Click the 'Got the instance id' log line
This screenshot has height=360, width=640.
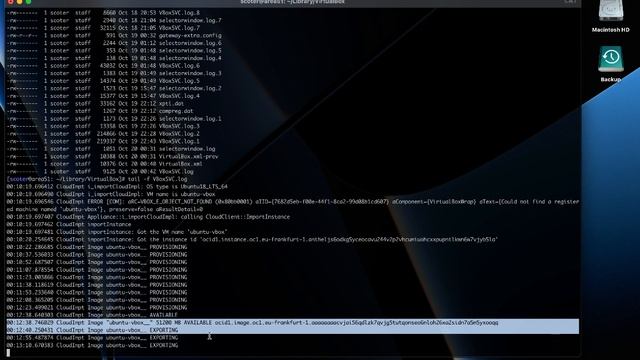pyautogui.click(x=252, y=240)
